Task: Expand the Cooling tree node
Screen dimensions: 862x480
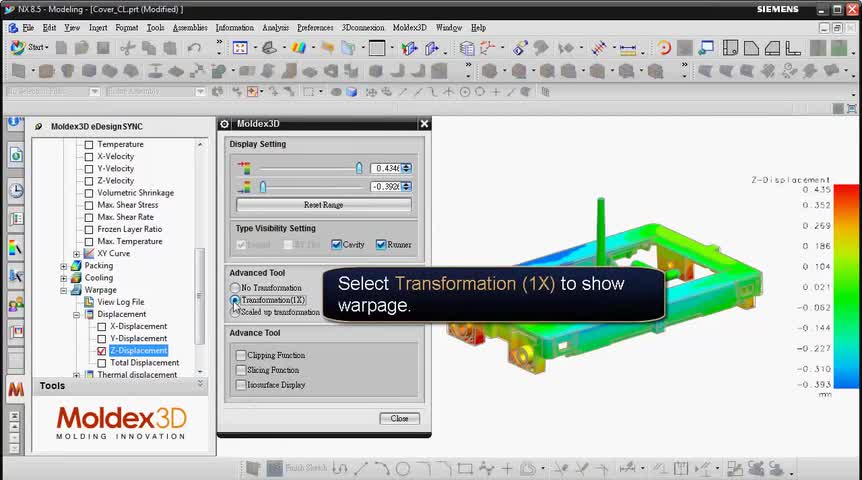Action: coord(64,278)
